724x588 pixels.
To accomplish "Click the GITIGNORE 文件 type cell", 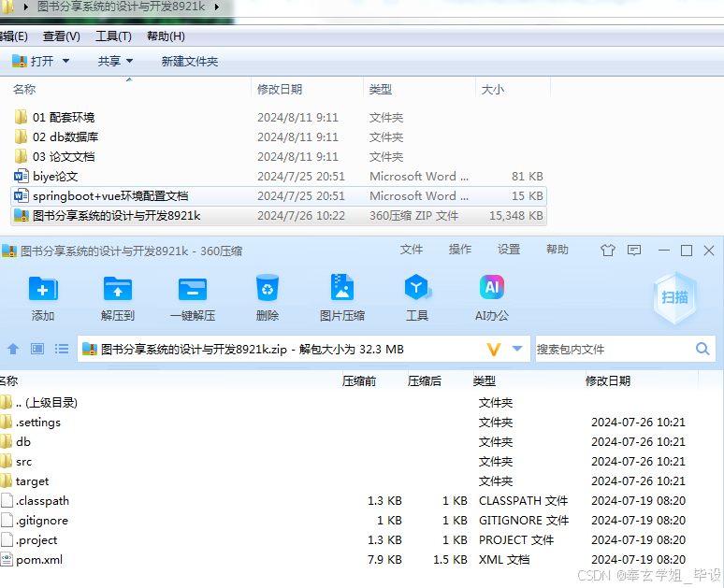I will tap(524, 520).
